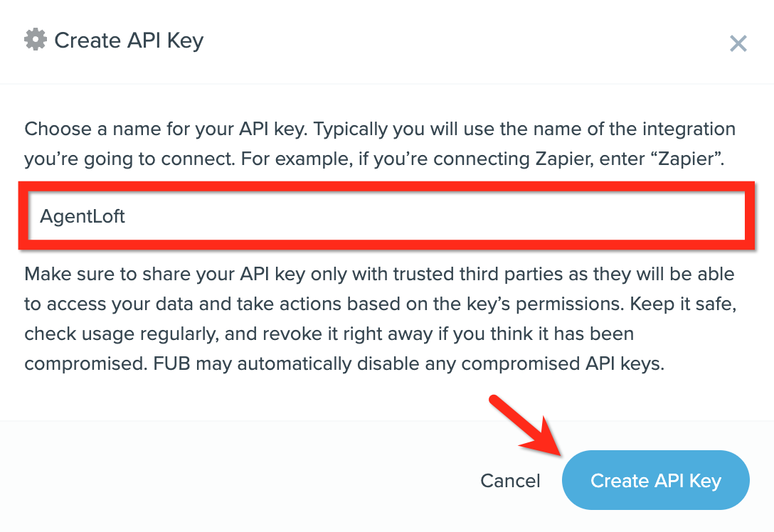Choose Cancel in the dialog footer
The height and width of the screenshot is (532, 774).
pos(510,481)
